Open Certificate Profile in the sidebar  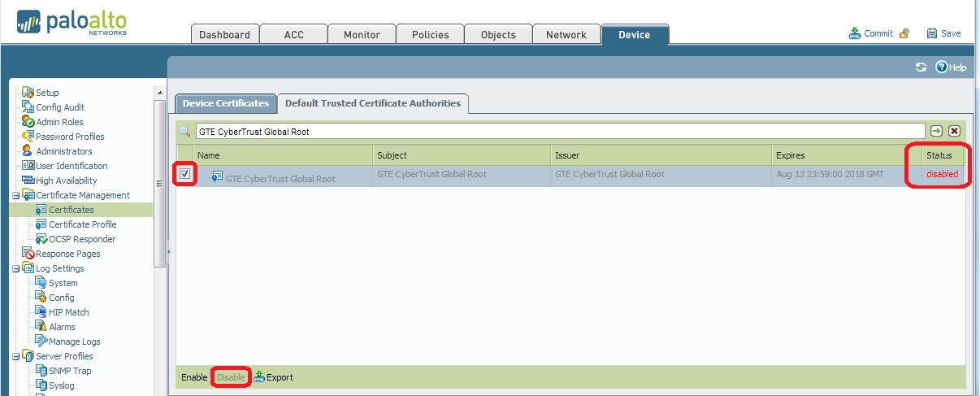pos(83,224)
